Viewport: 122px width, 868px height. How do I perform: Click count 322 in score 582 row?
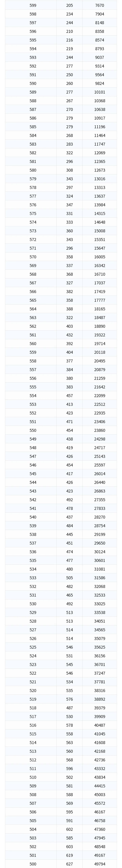point(70,153)
